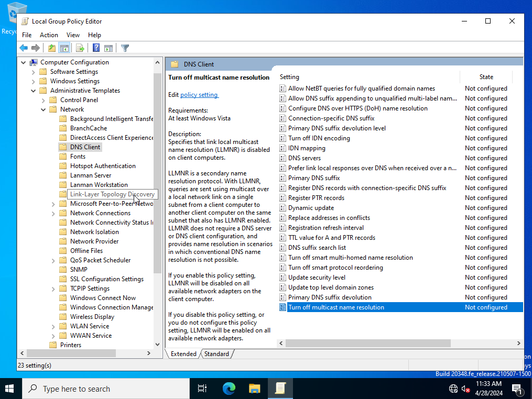The width and height of the screenshot is (532, 399).
Task: Click the Export List toolbar icon
Action: click(80, 48)
